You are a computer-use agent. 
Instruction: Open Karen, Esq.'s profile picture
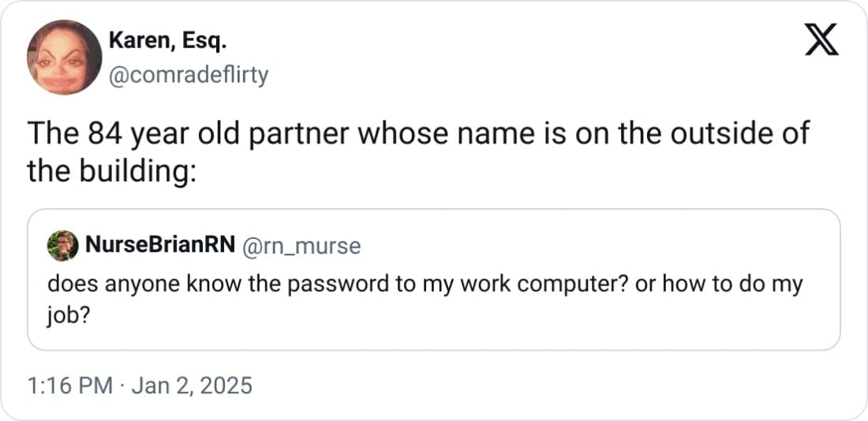(x=64, y=58)
